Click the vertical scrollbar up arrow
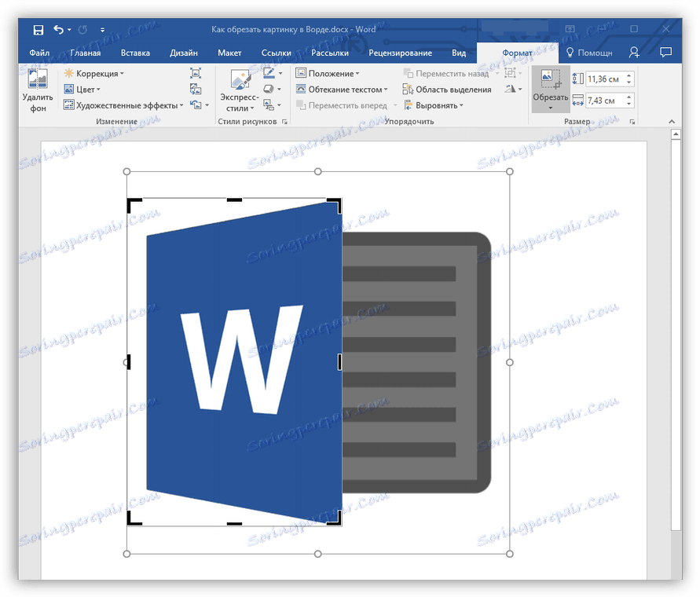This screenshot has height=597, width=700. [676, 134]
